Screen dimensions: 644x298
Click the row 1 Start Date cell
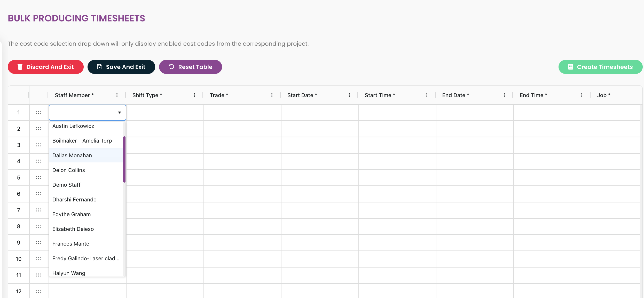[x=320, y=113]
